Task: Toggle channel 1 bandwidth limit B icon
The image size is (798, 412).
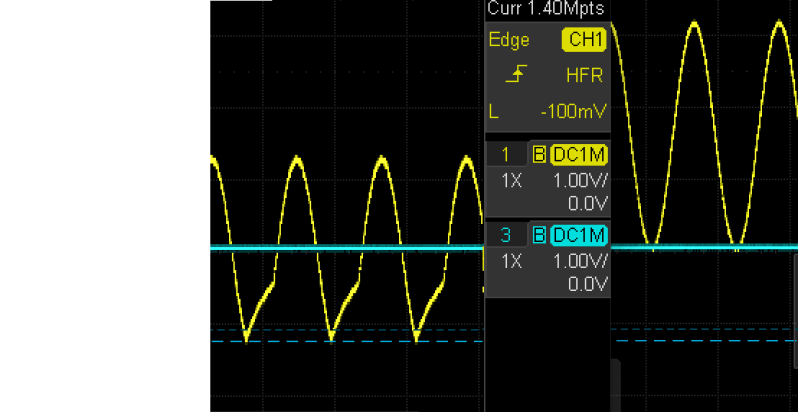Action: pyautogui.click(x=539, y=155)
